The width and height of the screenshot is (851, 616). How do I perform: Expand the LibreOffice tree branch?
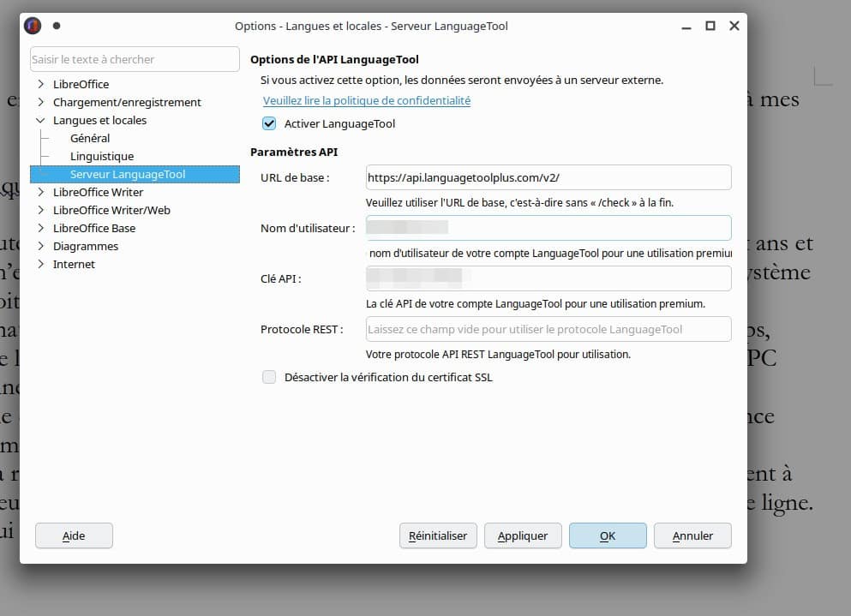pos(40,84)
